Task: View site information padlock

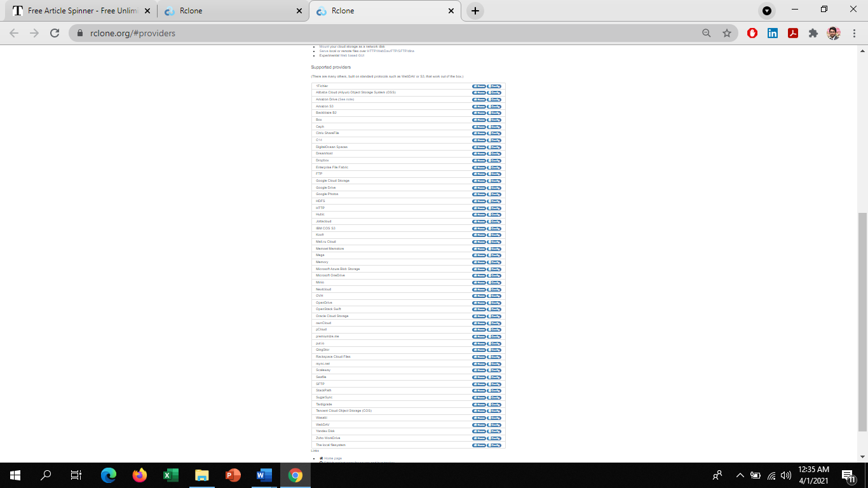Action: (80, 33)
